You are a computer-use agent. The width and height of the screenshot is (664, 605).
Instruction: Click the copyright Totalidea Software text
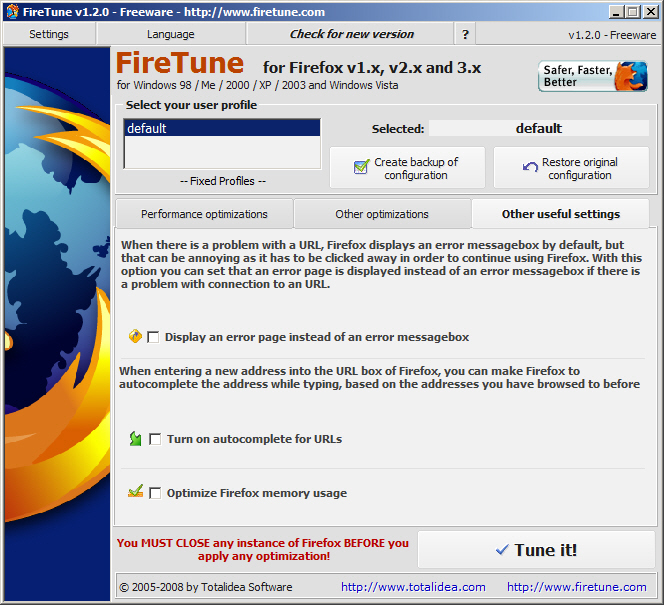point(206,587)
